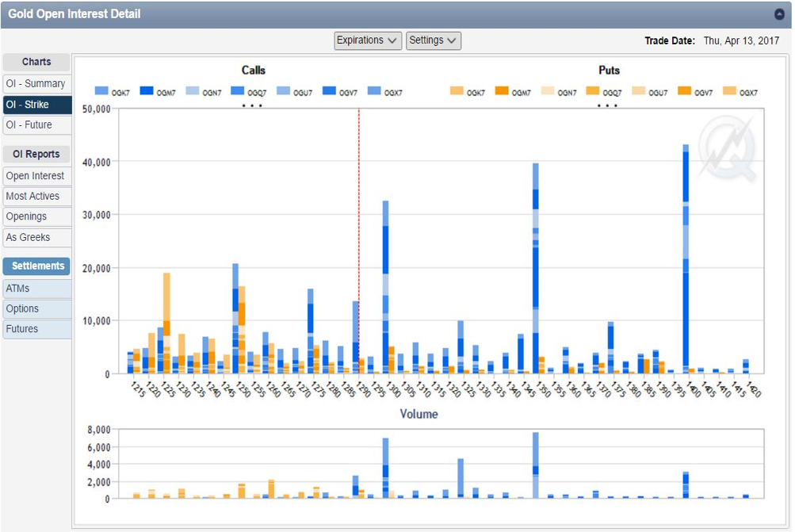Click the Volume chart title

(419, 414)
